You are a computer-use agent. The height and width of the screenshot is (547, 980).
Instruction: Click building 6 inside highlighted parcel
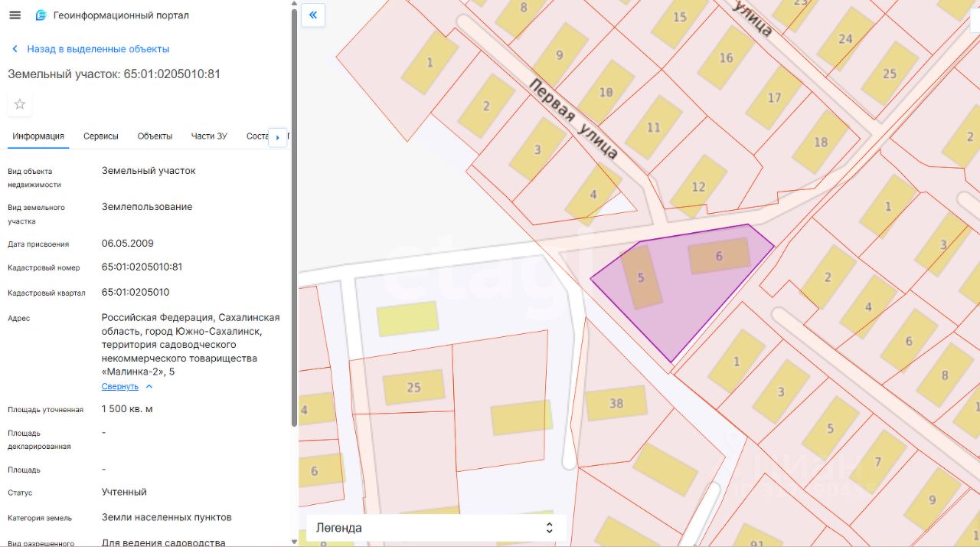pos(719,256)
